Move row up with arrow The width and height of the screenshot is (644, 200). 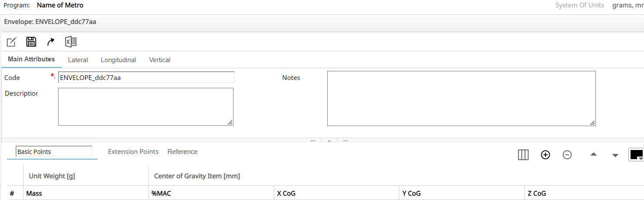593,155
